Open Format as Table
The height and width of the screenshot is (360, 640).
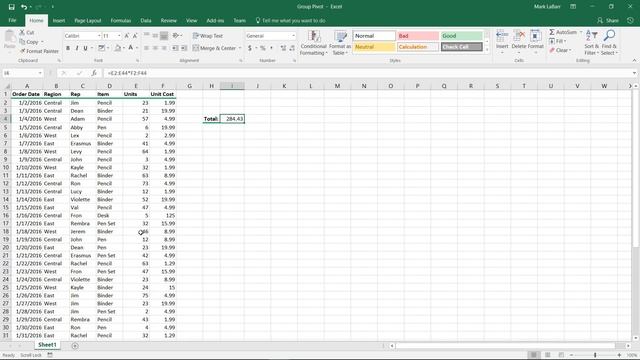coord(340,42)
